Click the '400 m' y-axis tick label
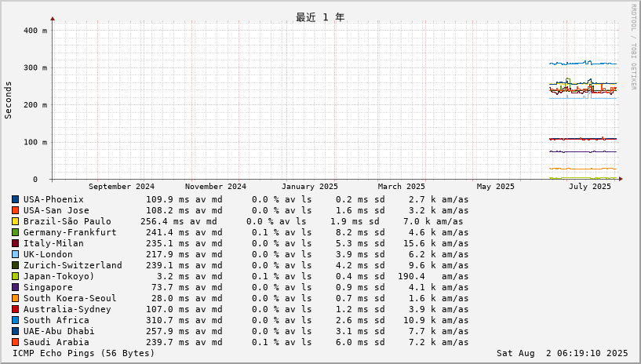641x364 pixels. [35, 31]
